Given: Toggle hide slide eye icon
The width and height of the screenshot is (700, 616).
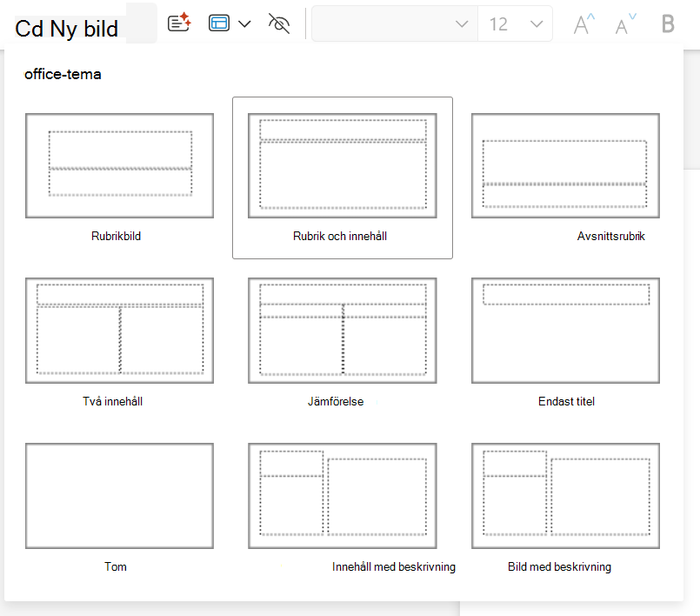Looking at the screenshot, I should click(x=279, y=23).
